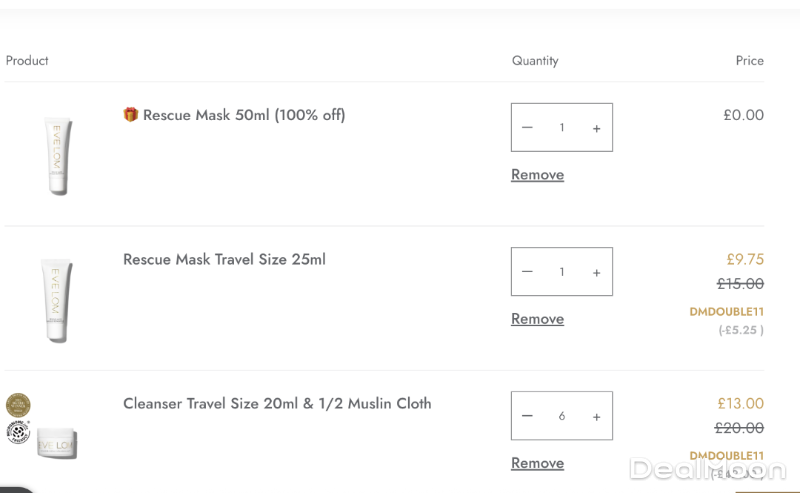Open Cleanser Travel Size 20ml product title

(277, 403)
